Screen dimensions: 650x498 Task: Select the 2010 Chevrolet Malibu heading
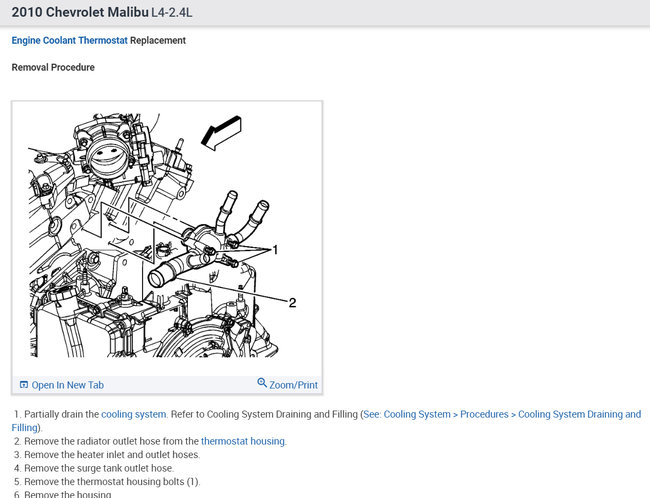[x=80, y=12]
